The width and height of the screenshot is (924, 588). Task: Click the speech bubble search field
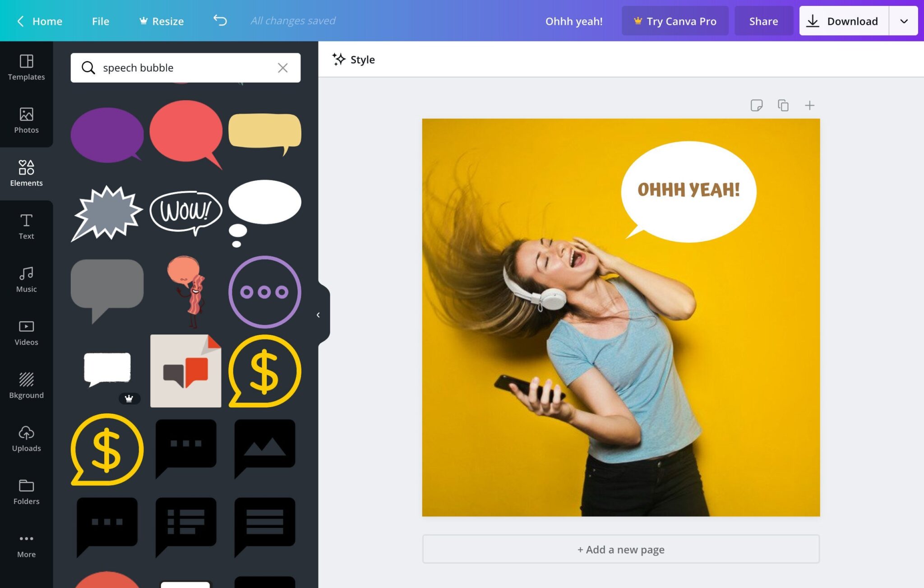click(x=185, y=67)
